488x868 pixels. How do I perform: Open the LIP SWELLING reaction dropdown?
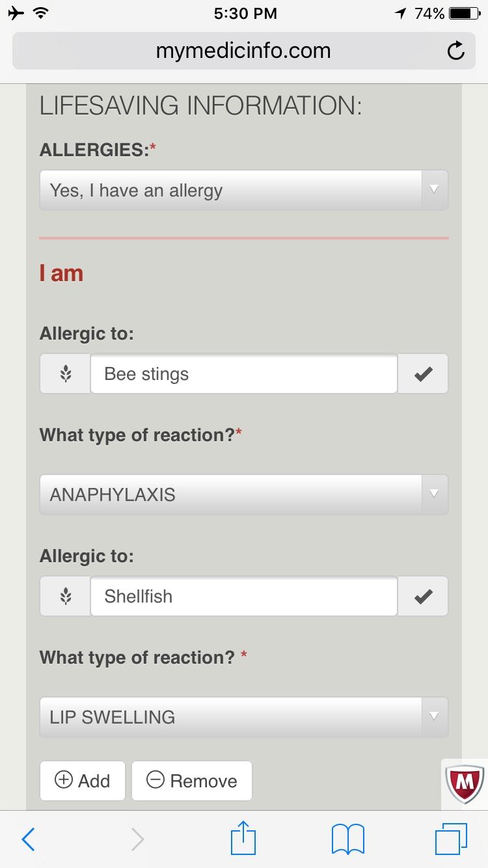click(x=243, y=716)
